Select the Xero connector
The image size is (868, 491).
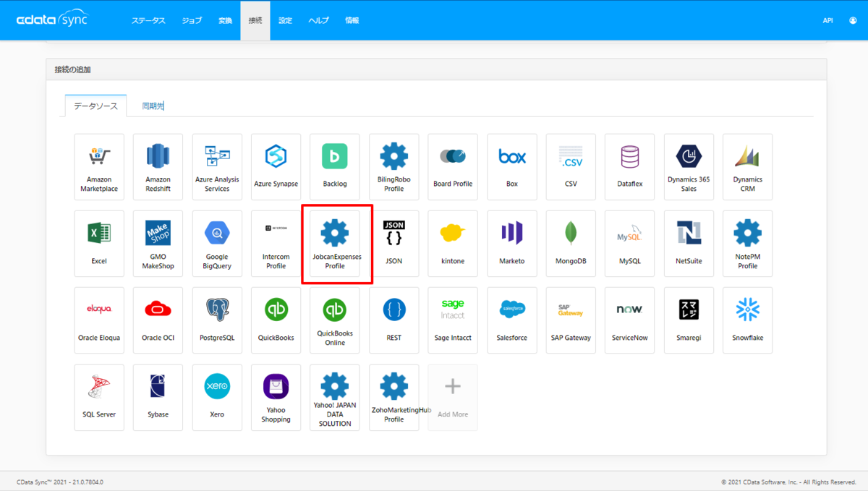[x=217, y=398]
